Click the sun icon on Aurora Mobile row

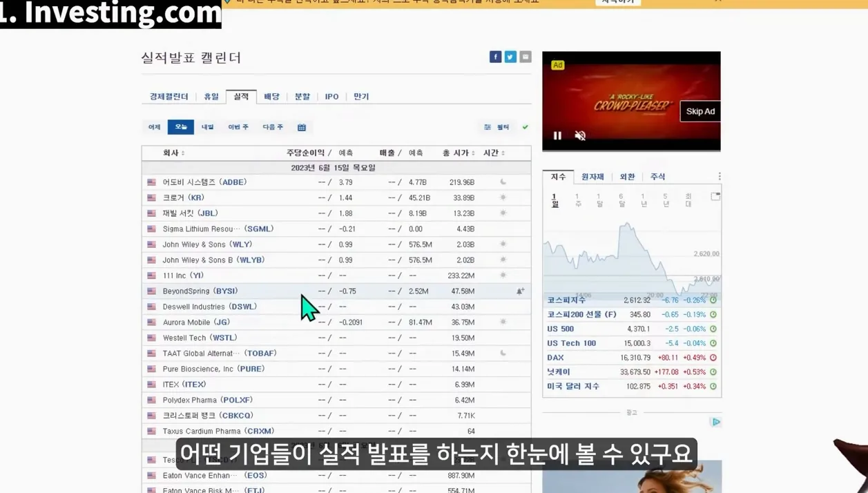(x=503, y=322)
